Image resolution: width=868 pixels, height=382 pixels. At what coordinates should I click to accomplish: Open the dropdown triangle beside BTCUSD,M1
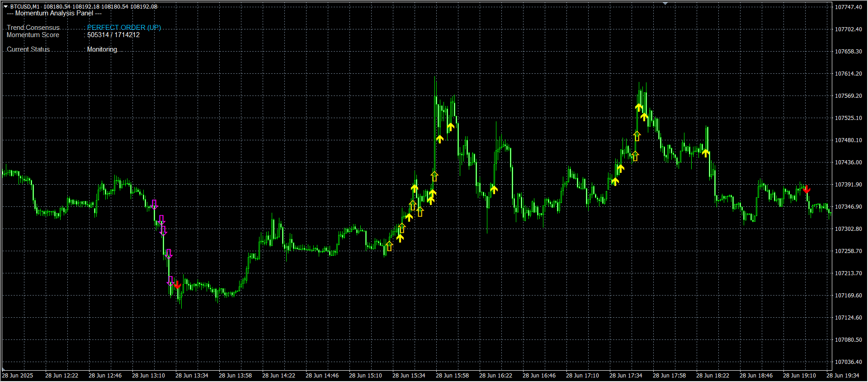[5, 6]
